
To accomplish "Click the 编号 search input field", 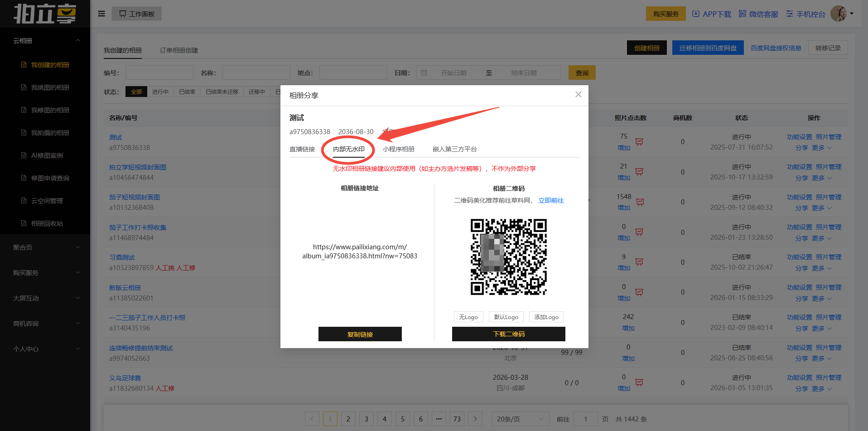I will (x=159, y=73).
